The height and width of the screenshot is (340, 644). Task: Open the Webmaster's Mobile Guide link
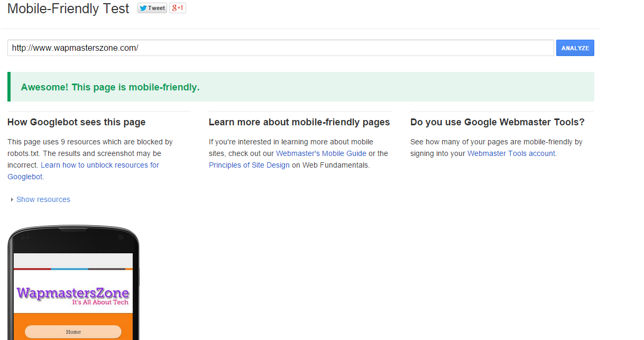pos(321,153)
